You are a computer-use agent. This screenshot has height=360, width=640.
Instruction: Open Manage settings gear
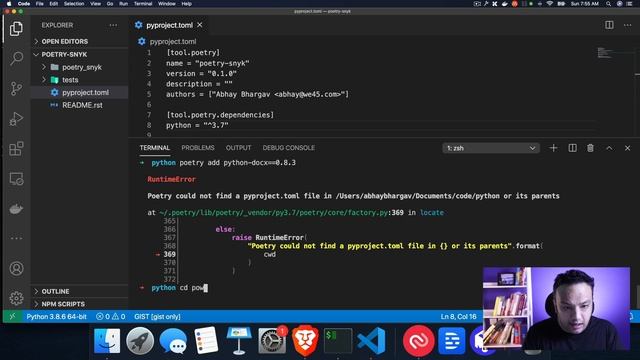coord(16,298)
